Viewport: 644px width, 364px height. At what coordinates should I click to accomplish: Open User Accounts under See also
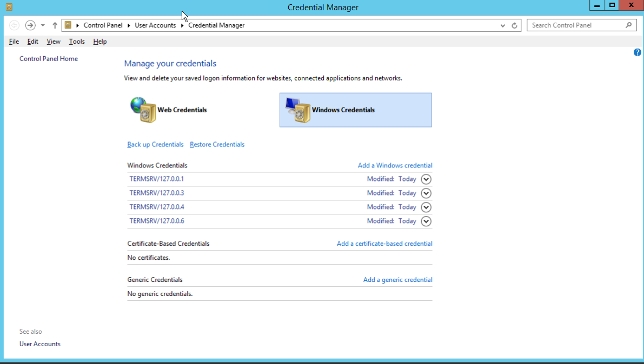click(40, 344)
